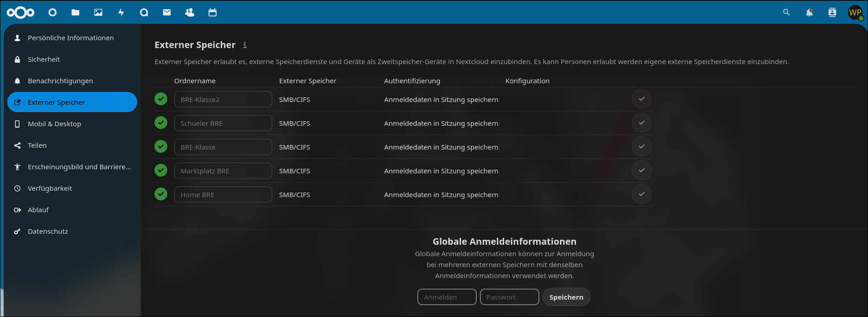This screenshot has width=868, height=317.
Task: Open the Sicherheit settings section
Action: click(x=44, y=59)
